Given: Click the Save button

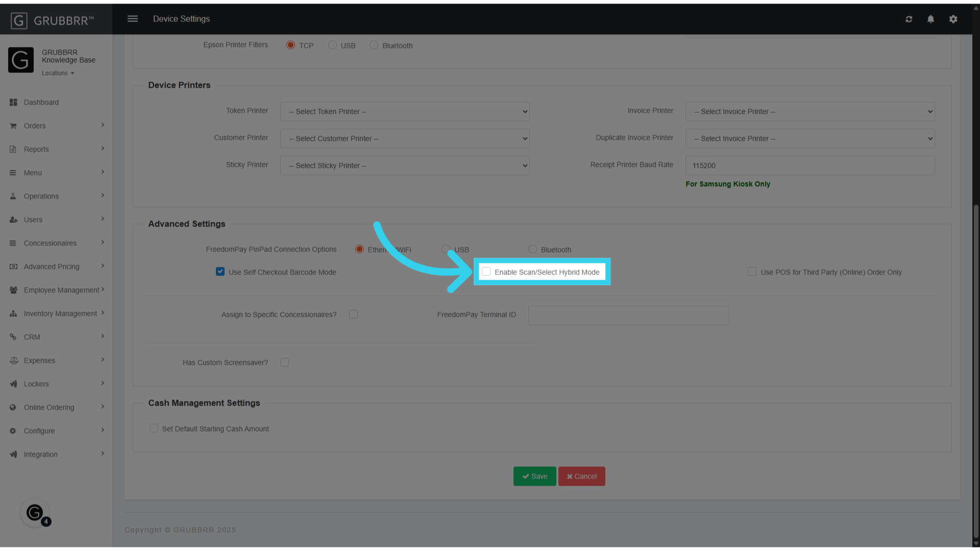Looking at the screenshot, I should click(x=534, y=476).
